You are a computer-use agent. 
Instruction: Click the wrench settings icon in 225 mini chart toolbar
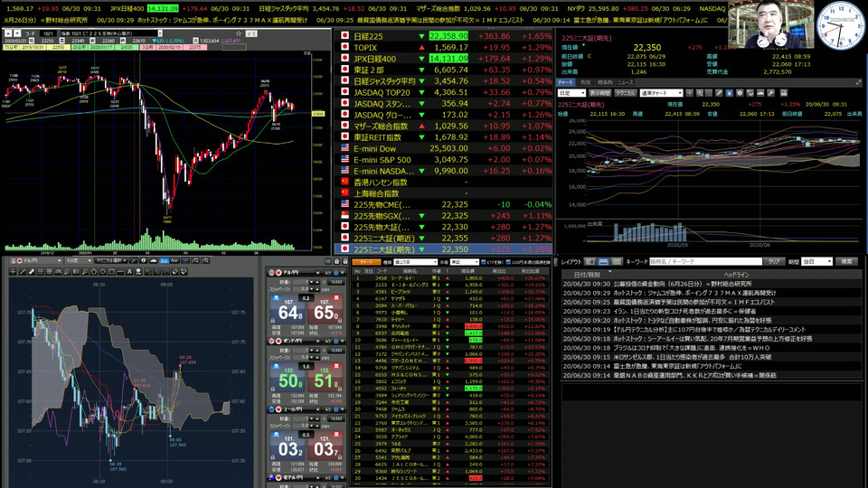pyautogui.click(x=770, y=93)
